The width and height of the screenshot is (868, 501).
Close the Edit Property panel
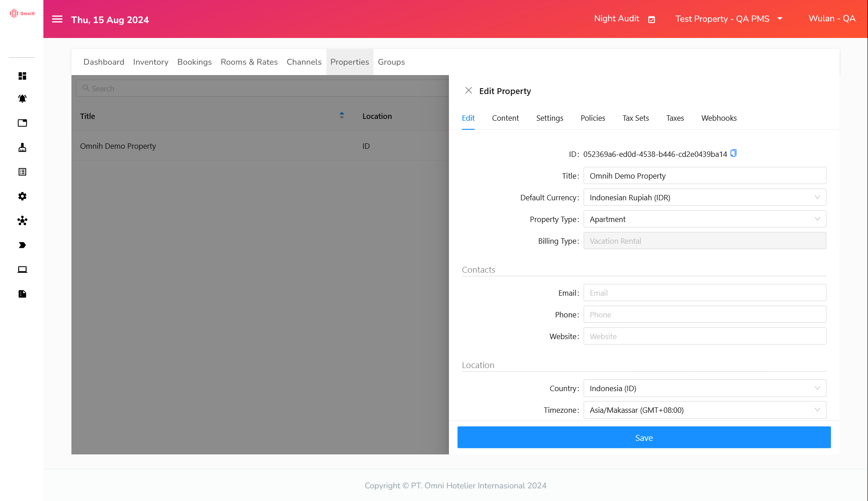[468, 90]
